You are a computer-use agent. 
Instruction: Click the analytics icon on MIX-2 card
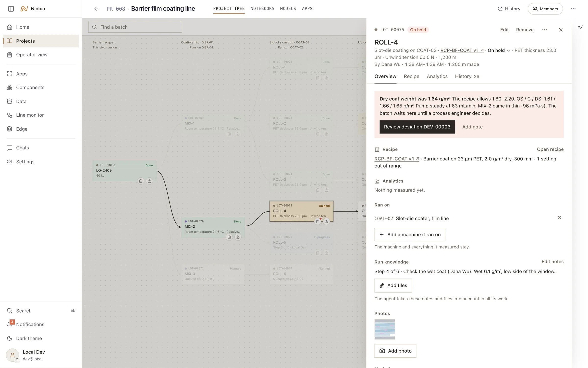(x=238, y=237)
